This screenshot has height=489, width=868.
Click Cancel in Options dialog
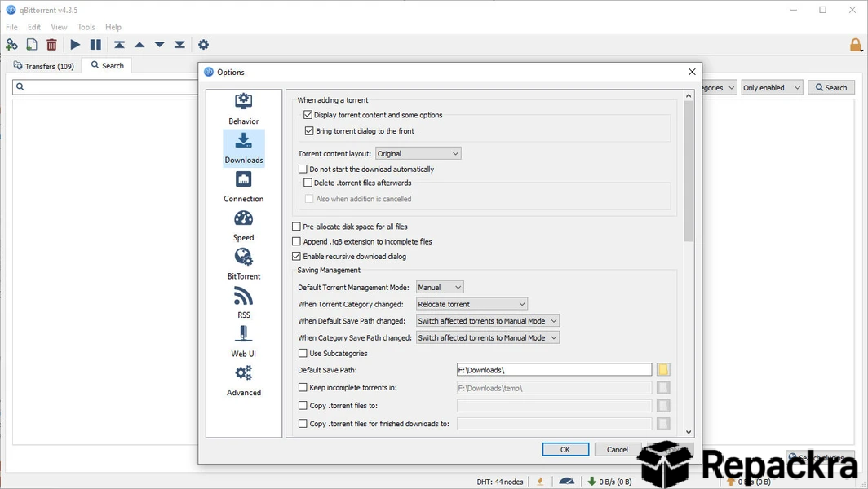click(618, 450)
